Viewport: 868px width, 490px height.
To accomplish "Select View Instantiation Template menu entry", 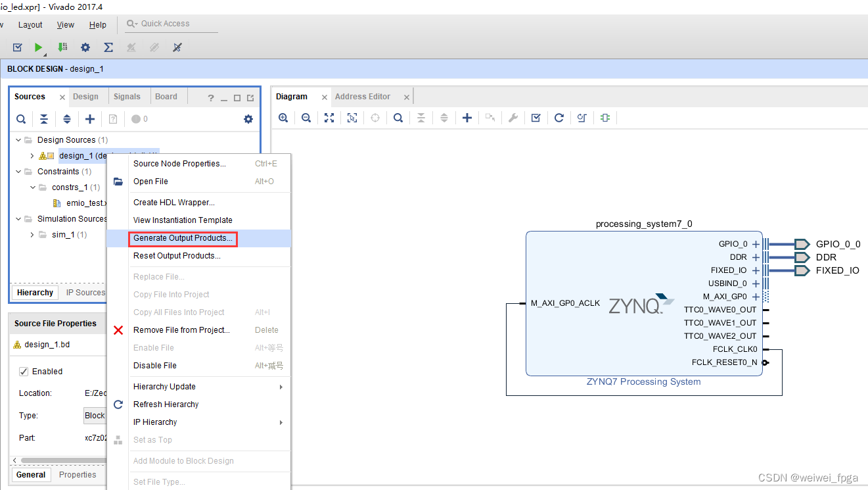I will (198, 220).
